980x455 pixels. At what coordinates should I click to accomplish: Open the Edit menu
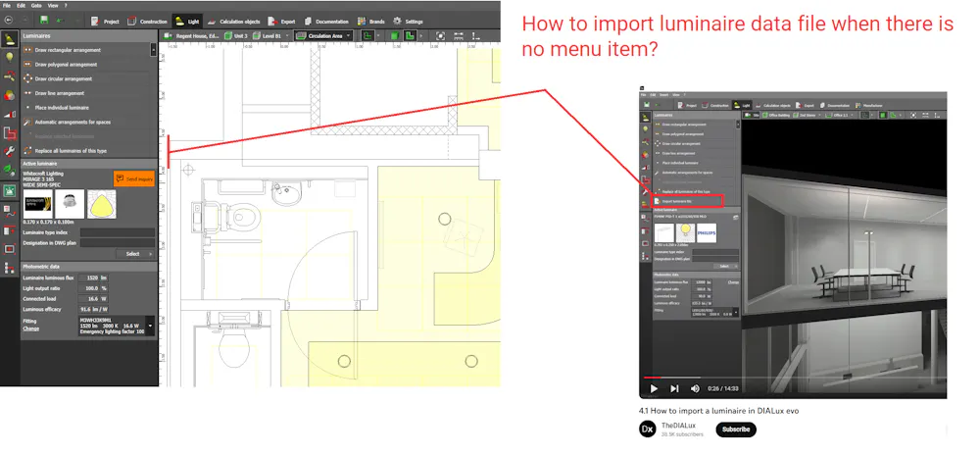click(21, 5)
